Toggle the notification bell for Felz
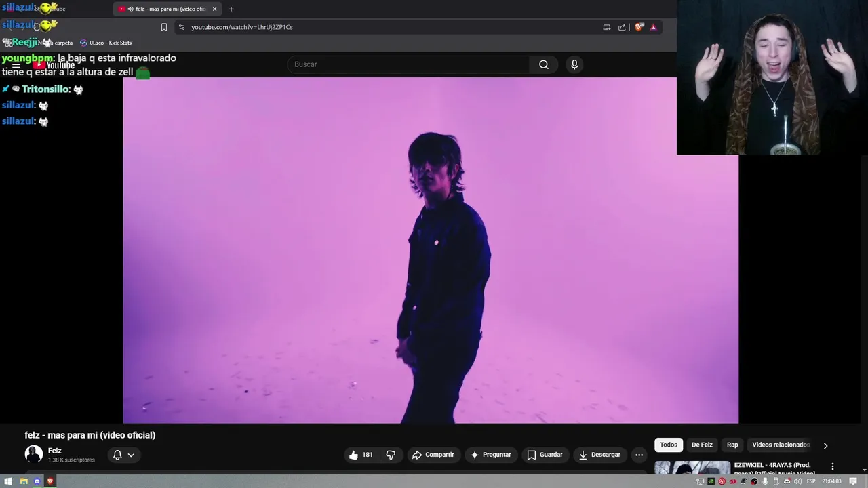The width and height of the screenshot is (868, 488). (117, 455)
